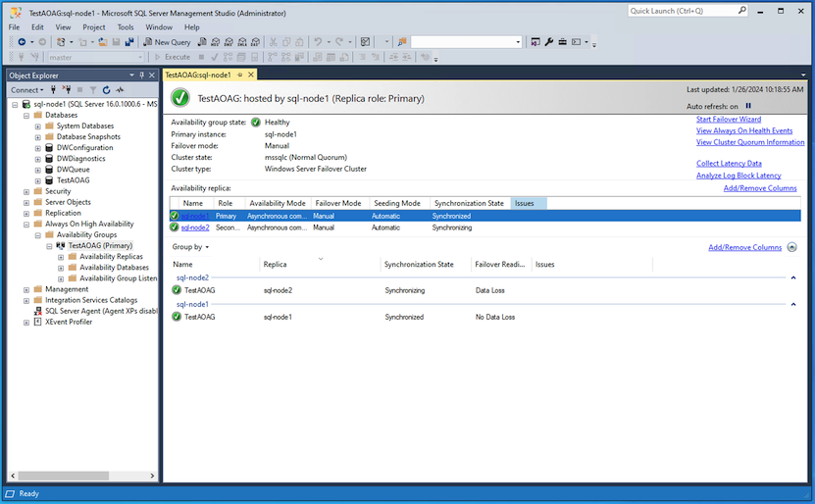Click the Navigate Backward toolbar icon

click(22, 42)
